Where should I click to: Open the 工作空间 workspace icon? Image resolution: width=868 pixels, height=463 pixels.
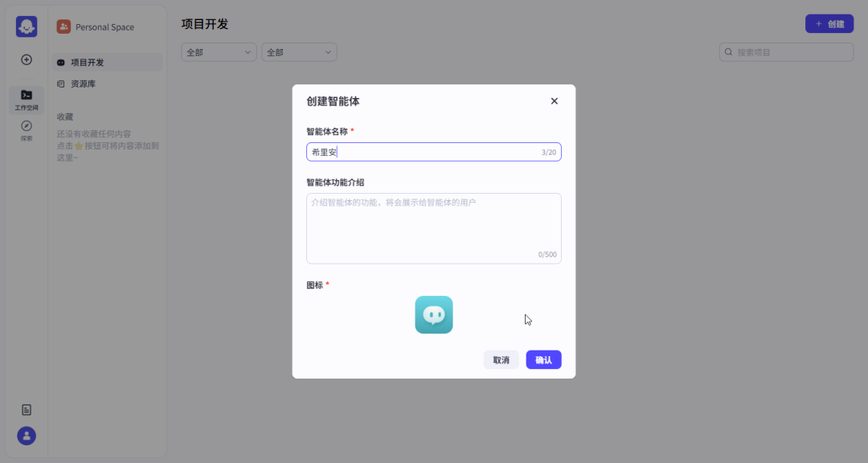click(27, 99)
